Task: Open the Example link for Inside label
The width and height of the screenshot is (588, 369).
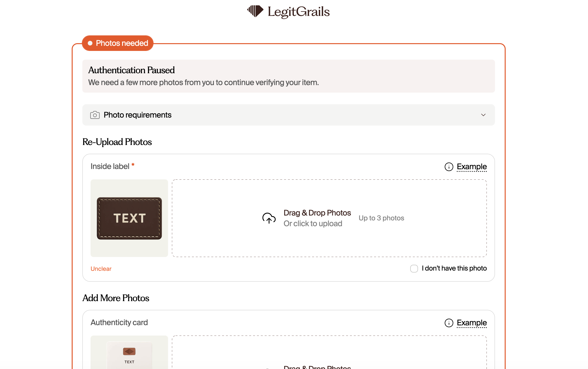Action: click(x=472, y=167)
